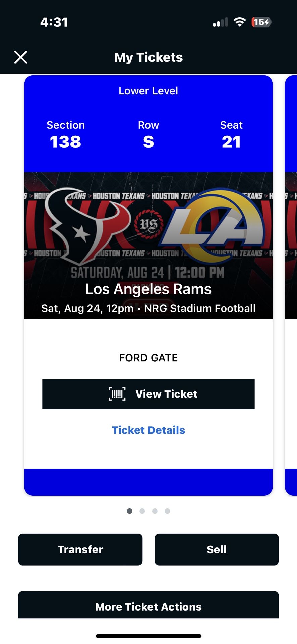Tap the Transfer button
The image size is (297, 644).
click(x=80, y=549)
